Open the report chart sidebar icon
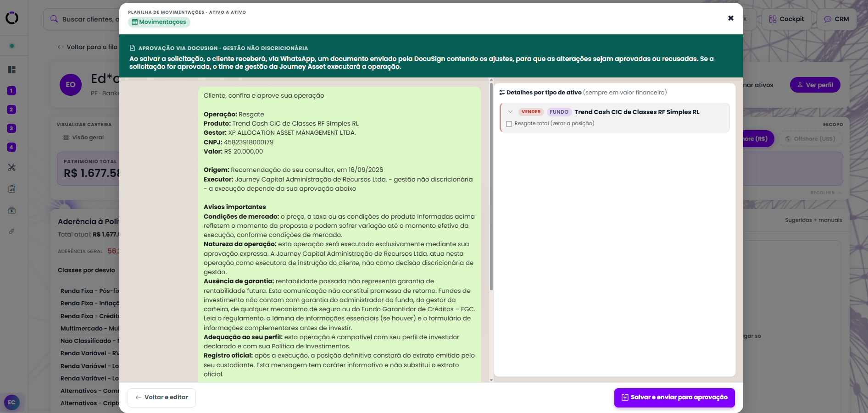Screen dimensions: 868x413 tap(12, 189)
